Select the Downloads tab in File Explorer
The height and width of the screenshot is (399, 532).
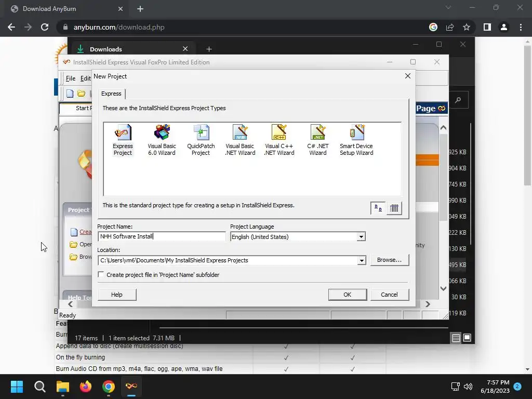point(132,49)
